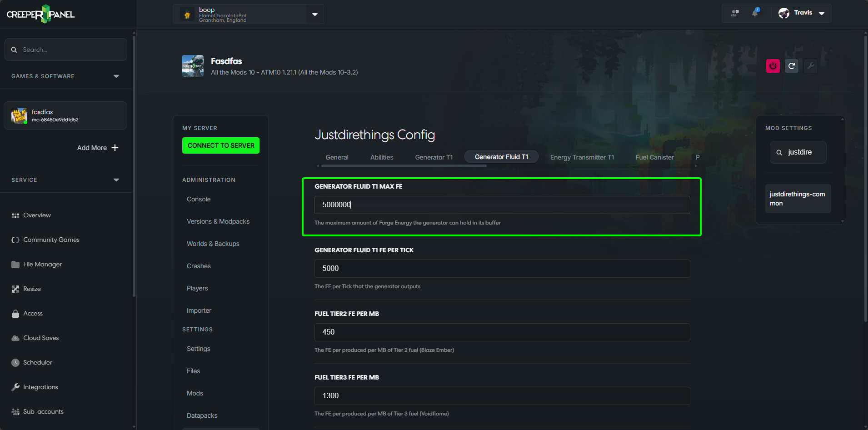This screenshot has height=430, width=868.
Task: Click the mod settings search magnifier icon
Action: coord(779,152)
